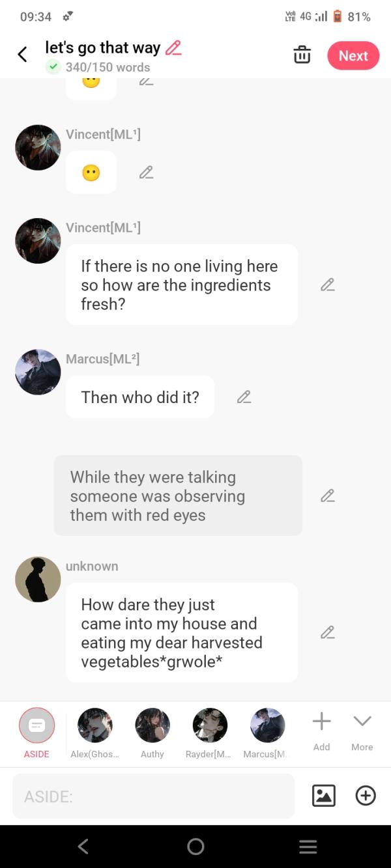This screenshot has height=868, width=391.
Task: Open the circled plus attachment options
Action: pyautogui.click(x=366, y=796)
